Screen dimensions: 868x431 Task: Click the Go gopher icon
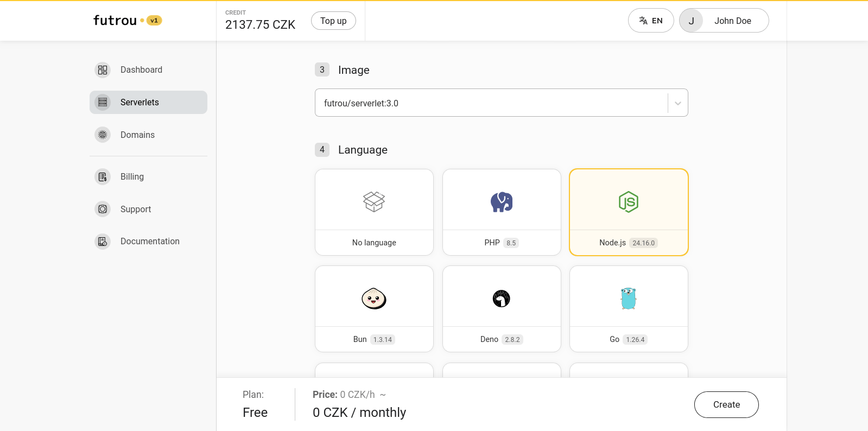click(629, 299)
